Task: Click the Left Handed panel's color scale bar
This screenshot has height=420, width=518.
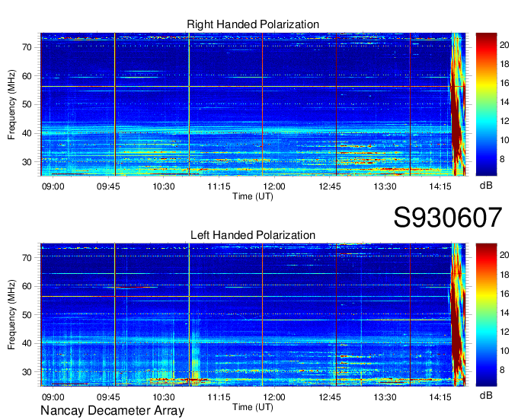Action: pyautogui.click(x=486, y=315)
